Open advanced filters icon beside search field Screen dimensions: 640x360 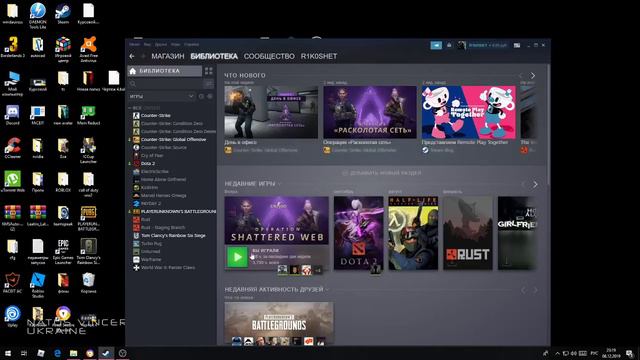(x=209, y=84)
